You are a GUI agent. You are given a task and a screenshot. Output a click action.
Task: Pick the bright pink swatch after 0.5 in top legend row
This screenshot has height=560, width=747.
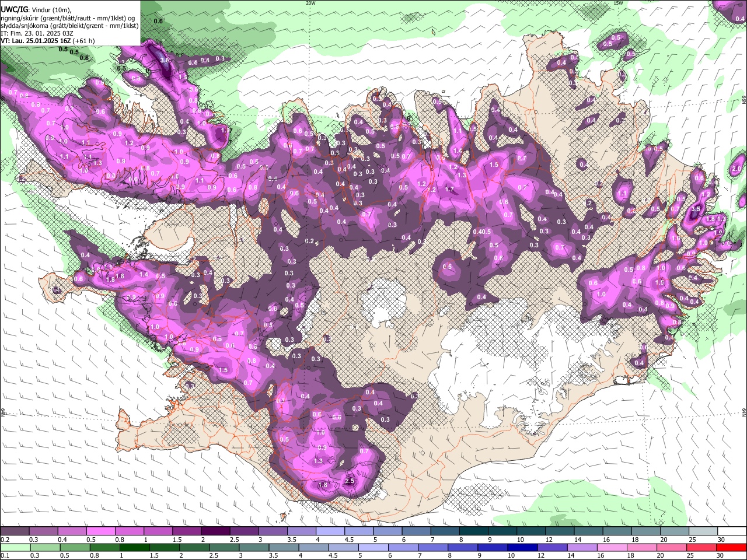[100, 531]
